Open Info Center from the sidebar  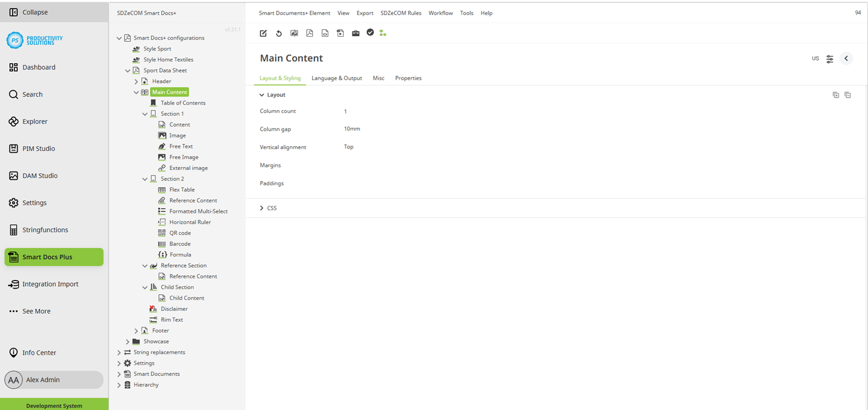(40, 353)
